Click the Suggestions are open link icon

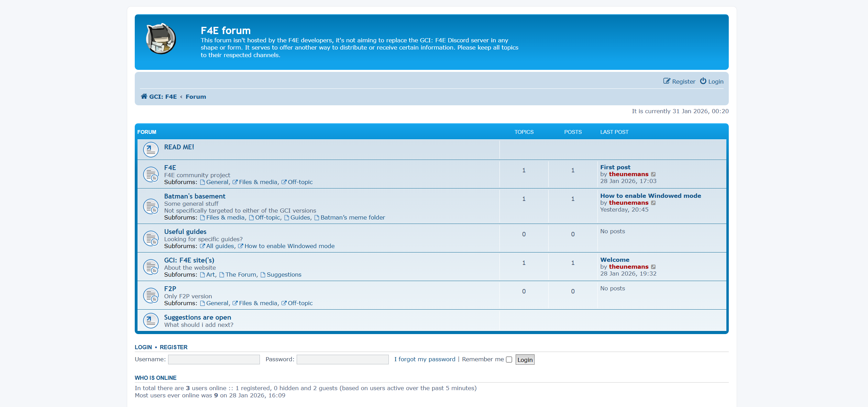coord(151,321)
